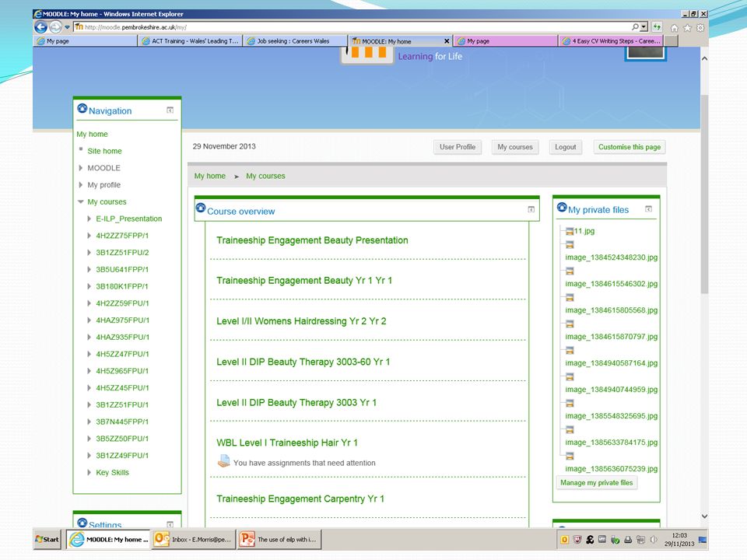Click the image file icon above image_1385636075239.jpg
This screenshot has width=747, height=560.
[x=570, y=457]
